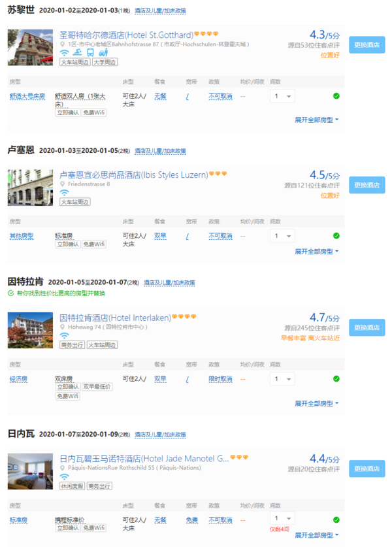Click 休闲度假 tag under Hotel Jade Manotel
The width and height of the screenshot is (392, 547).
tap(72, 486)
